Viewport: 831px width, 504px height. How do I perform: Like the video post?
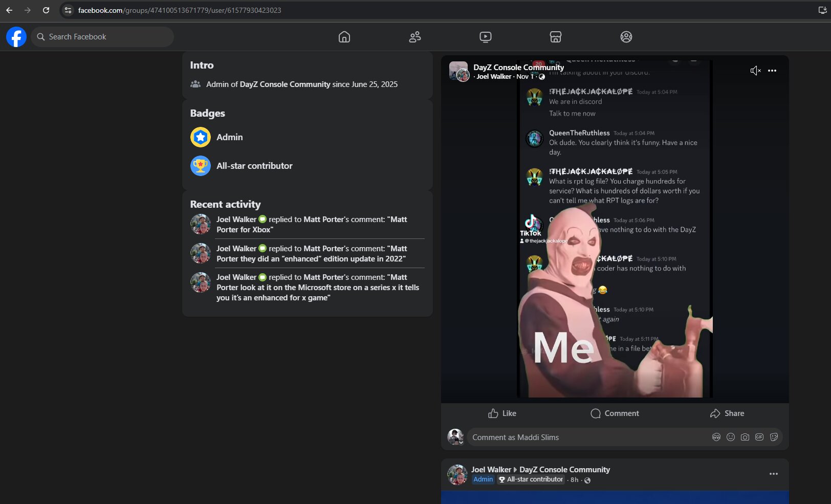[x=502, y=413]
